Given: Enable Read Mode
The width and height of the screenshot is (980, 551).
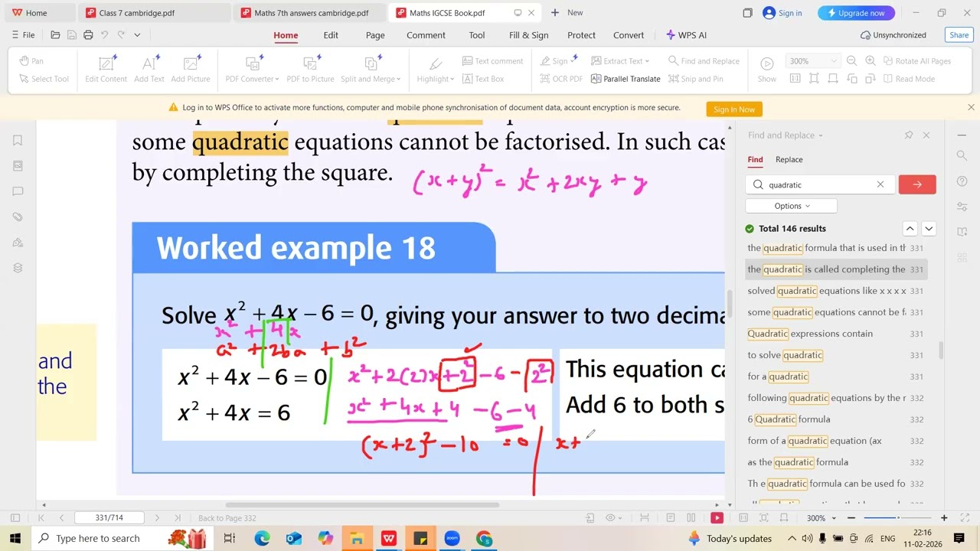Looking at the screenshot, I should coord(908,79).
